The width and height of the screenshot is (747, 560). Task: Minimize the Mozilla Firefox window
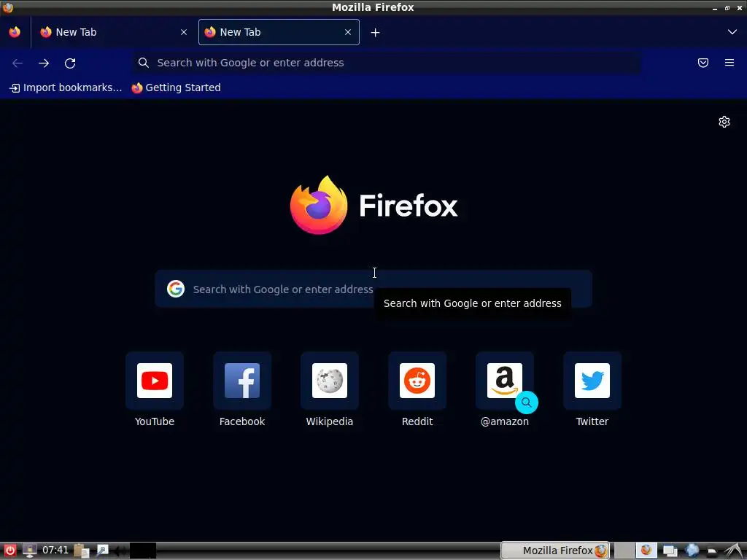point(715,8)
